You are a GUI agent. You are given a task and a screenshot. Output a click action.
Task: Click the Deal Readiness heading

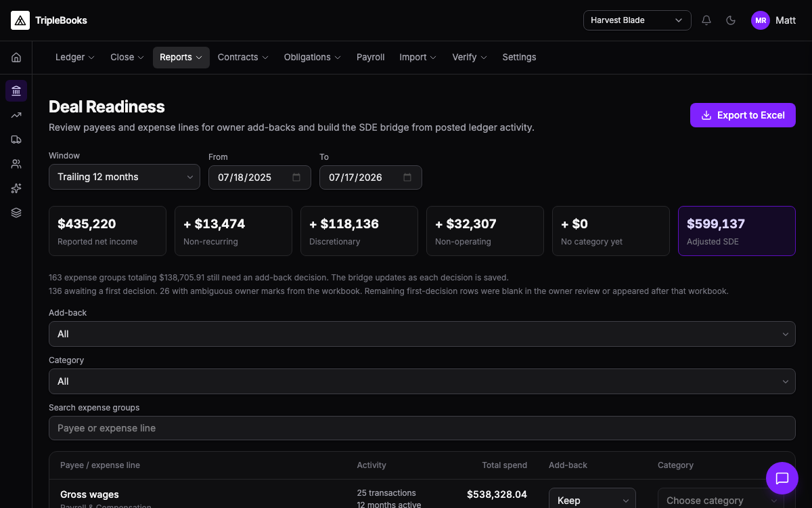pos(107,107)
